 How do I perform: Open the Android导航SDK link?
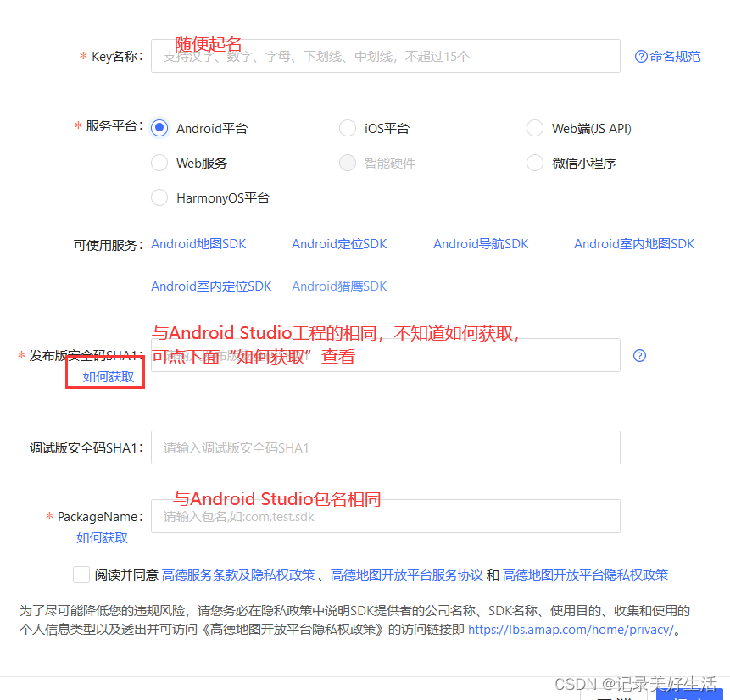point(481,244)
